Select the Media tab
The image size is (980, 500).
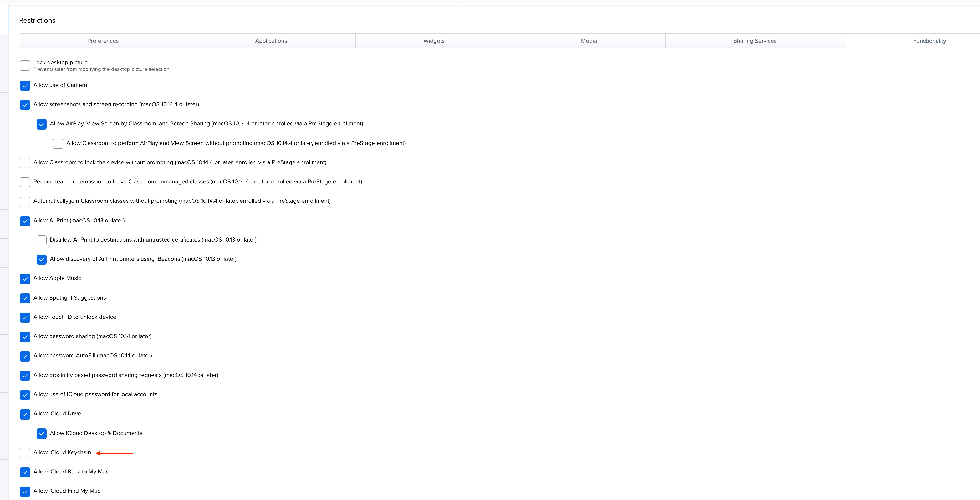point(589,41)
